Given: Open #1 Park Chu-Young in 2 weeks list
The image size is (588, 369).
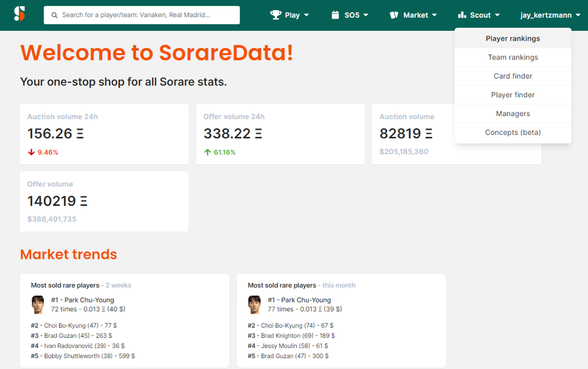Looking at the screenshot, I should pos(82,300).
